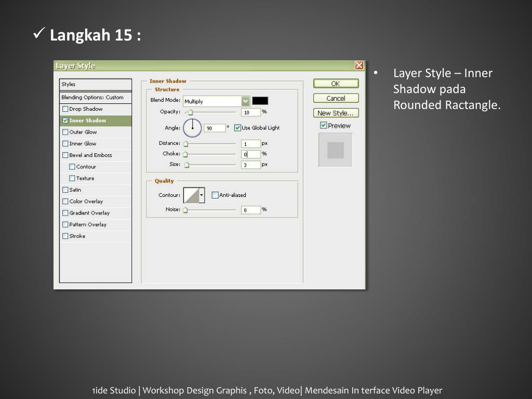532x399 pixels.
Task: Click the Opacity slider handle
Action: click(x=190, y=112)
